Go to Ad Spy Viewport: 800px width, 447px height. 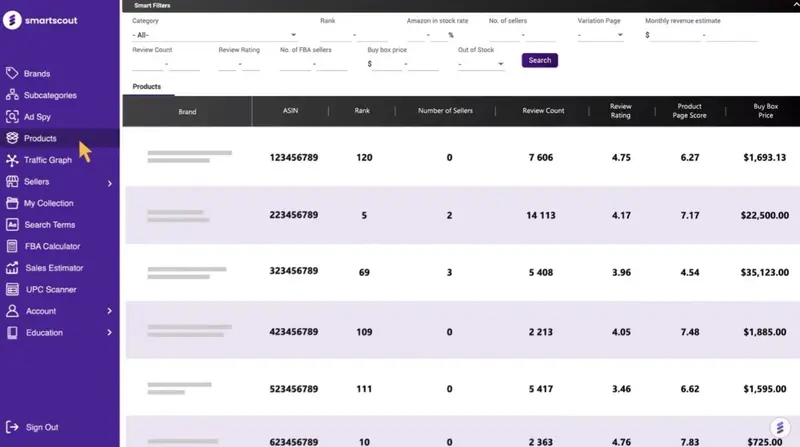[x=36, y=117]
